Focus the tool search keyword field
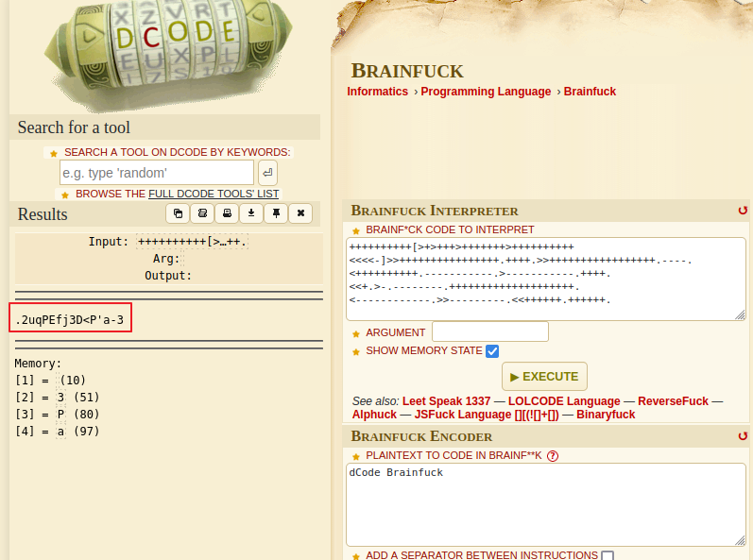 click(157, 173)
